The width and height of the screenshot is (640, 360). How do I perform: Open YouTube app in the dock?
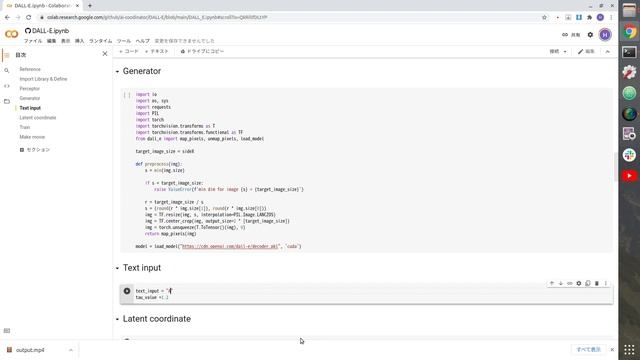point(629,176)
